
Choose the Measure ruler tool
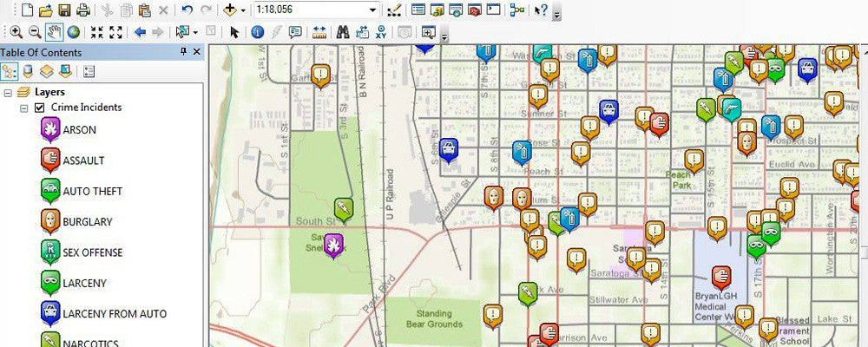pos(319,32)
